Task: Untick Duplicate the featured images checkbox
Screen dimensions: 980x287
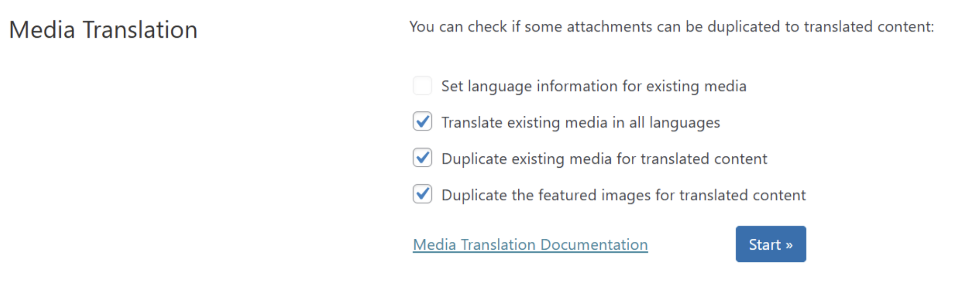Action: pos(422,194)
